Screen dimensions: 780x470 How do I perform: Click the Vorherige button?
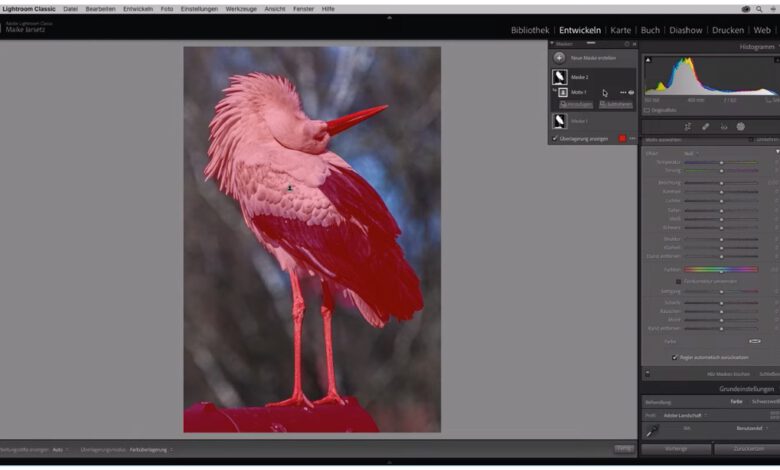pos(675,450)
